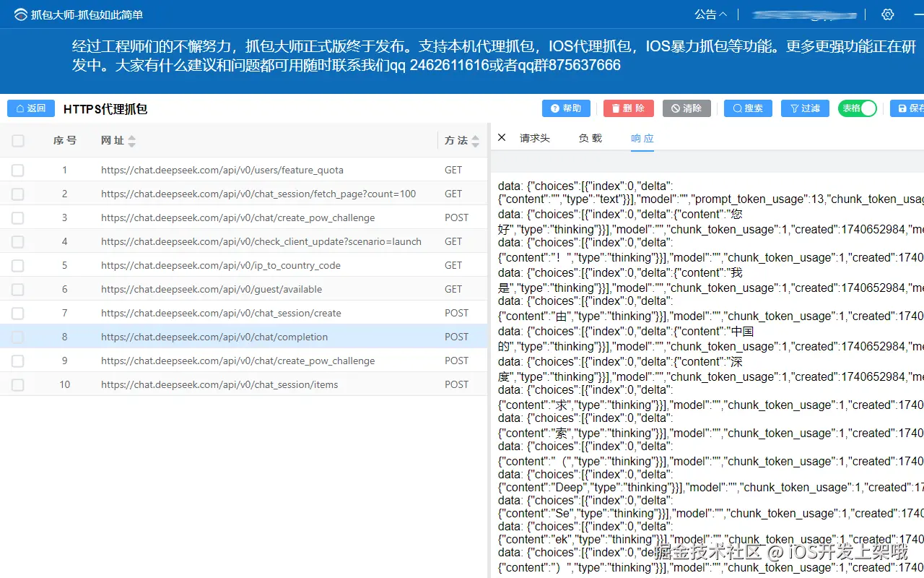
Task: Click the HTTPS代理抓包 page title
Action: (105, 109)
